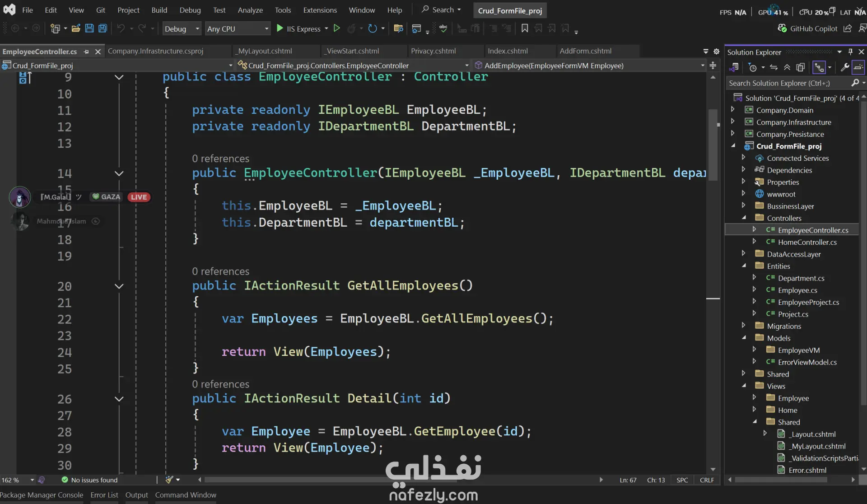The image size is (867, 504).
Task: Open Solution Explorer Properties wrench icon
Action: [x=844, y=68]
